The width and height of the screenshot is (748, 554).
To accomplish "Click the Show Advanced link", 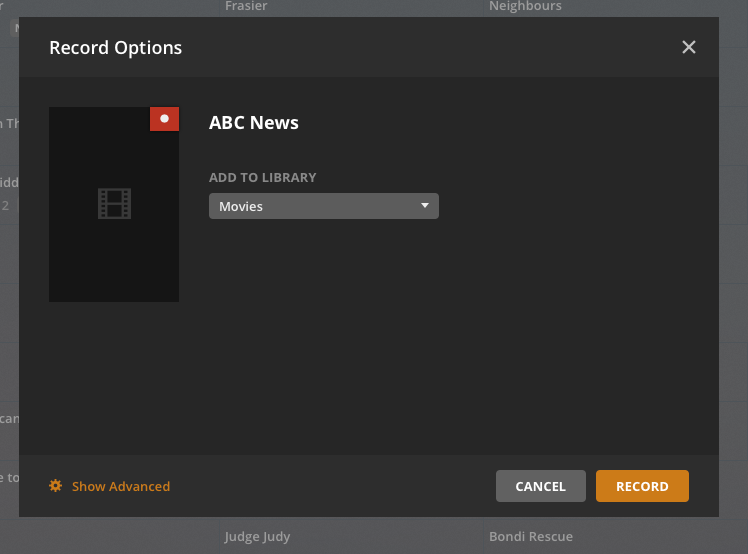I will coord(121,486).
